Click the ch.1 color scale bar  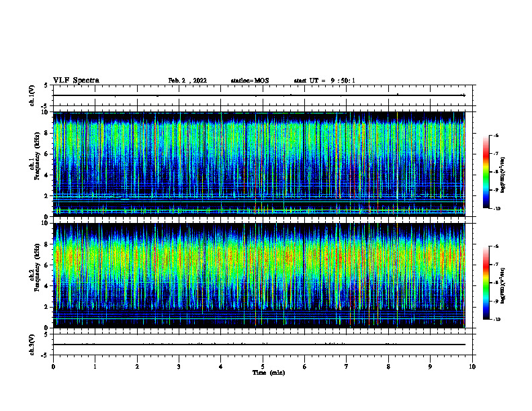486,172
